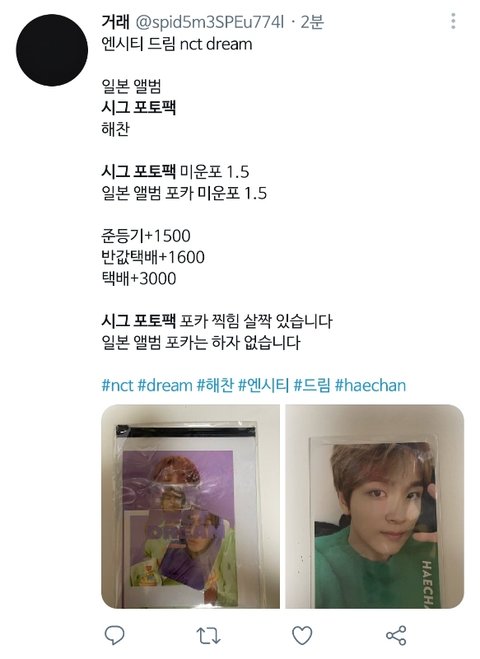This screenshot has height=659, width=480.
Task: Open the #dream hashtag
Action: tap(165, 385)
